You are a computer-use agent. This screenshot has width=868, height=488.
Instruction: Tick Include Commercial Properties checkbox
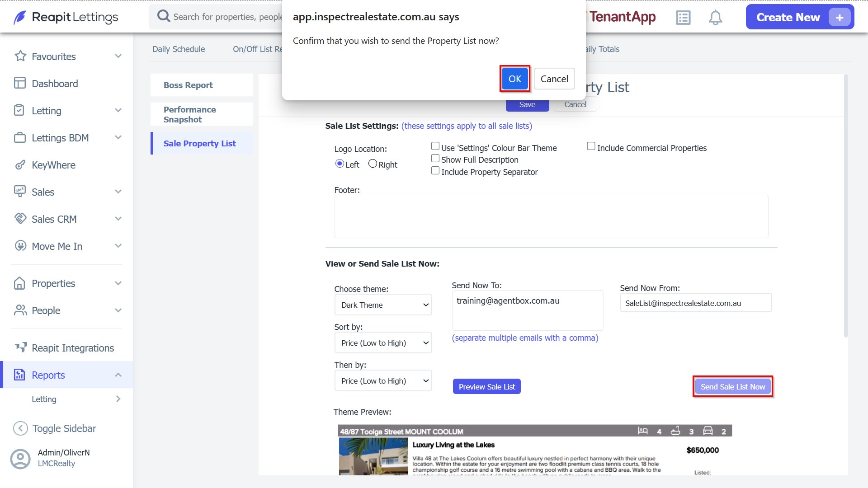(591, 146)
